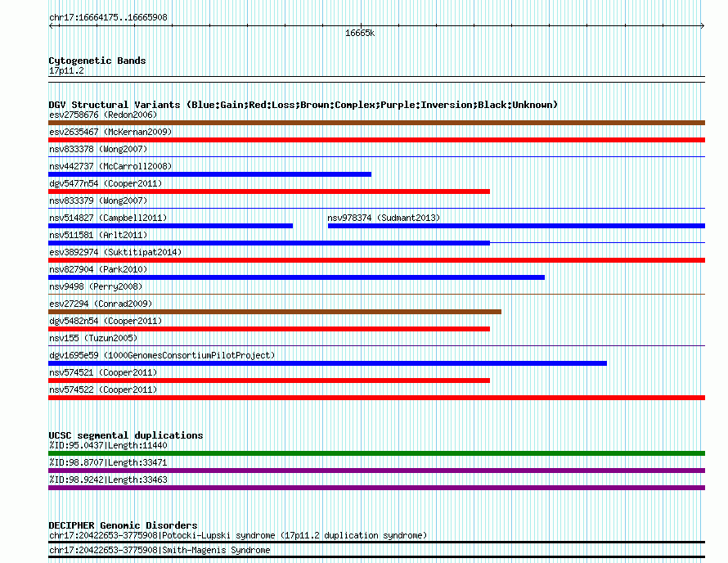Open duplication %ID:95.0437|Length:11440
This screenshot has height=563, width=728.
tap(108, 445)
